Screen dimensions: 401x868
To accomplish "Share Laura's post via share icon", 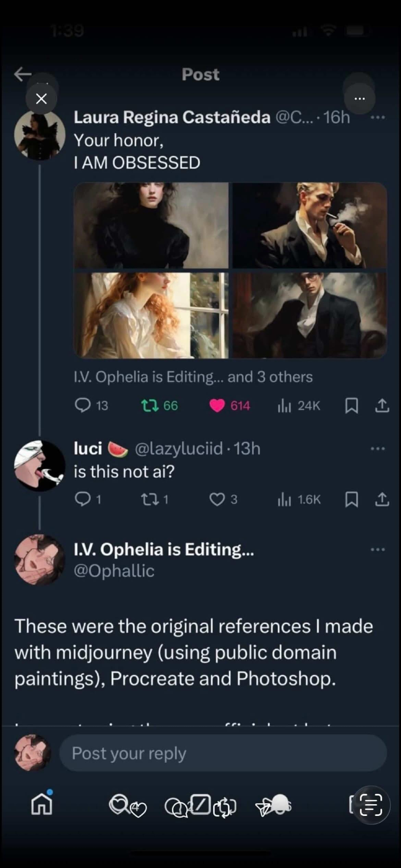I will 382,405.
